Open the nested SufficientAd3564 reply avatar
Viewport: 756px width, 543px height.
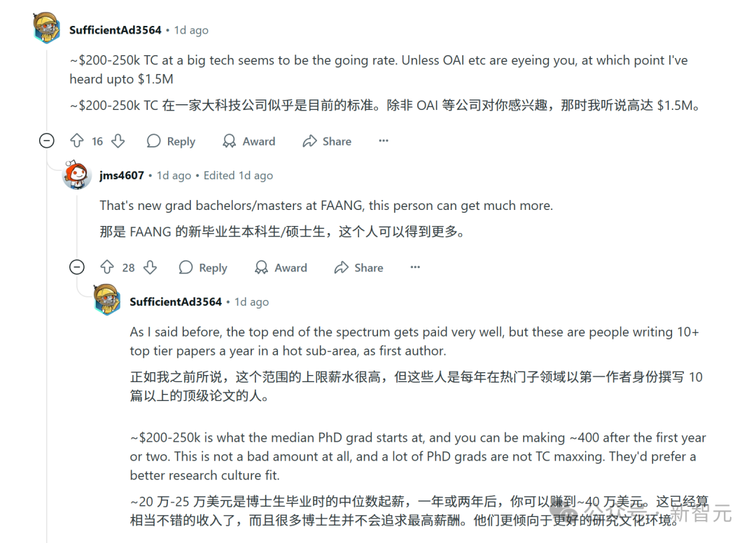click(x=107, y=299)
